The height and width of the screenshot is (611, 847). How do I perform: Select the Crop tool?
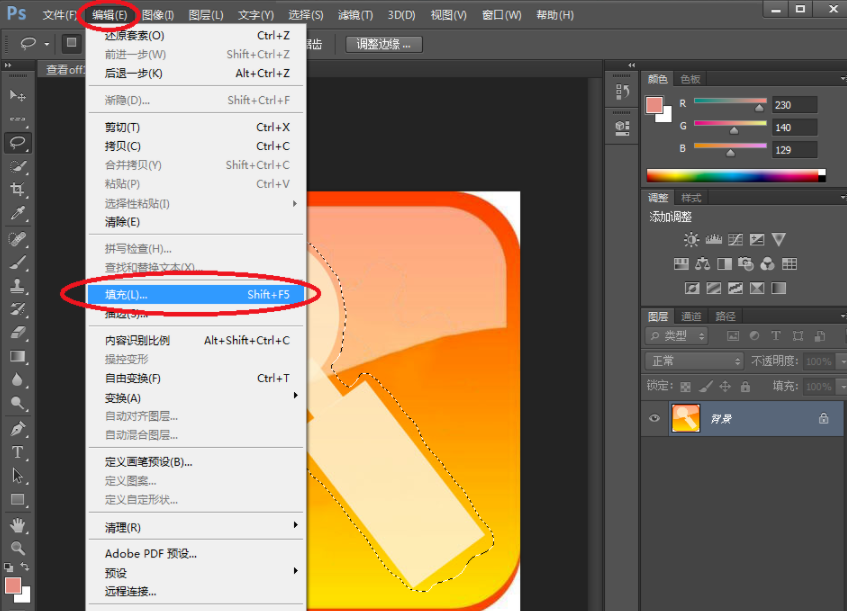(x=18, y=190)
